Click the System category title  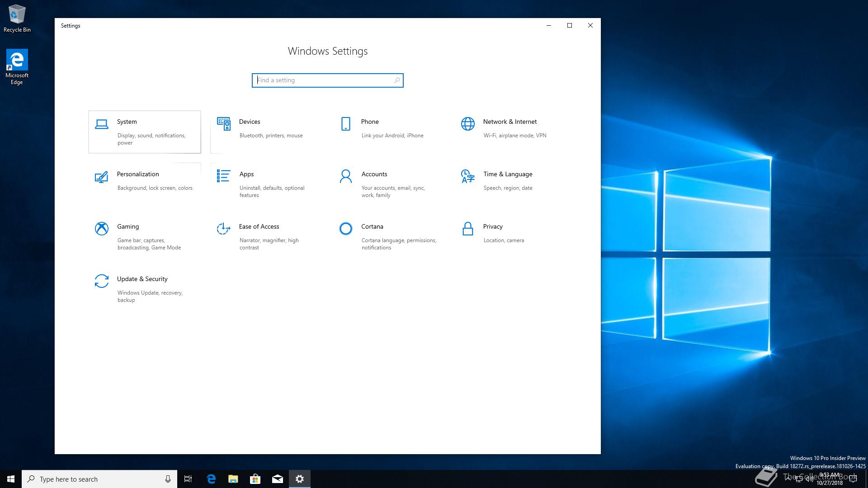pyautogui.click(x=127, y=122)
